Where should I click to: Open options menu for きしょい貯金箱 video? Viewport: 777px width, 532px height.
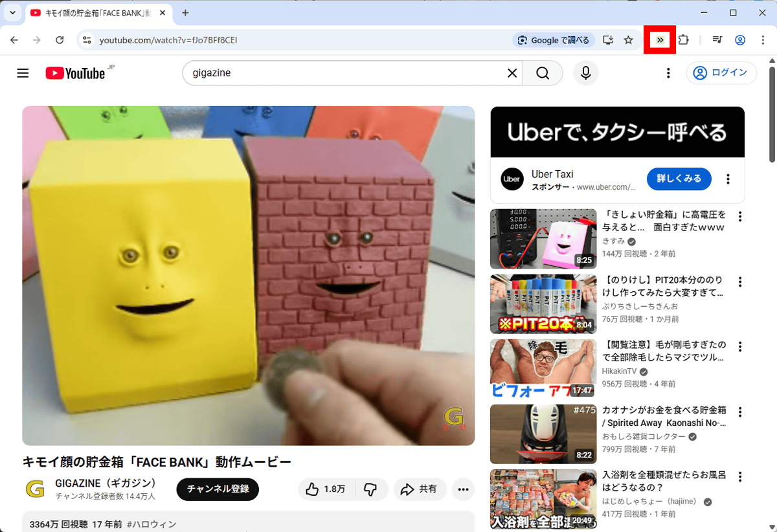click(x=740, y=217)
